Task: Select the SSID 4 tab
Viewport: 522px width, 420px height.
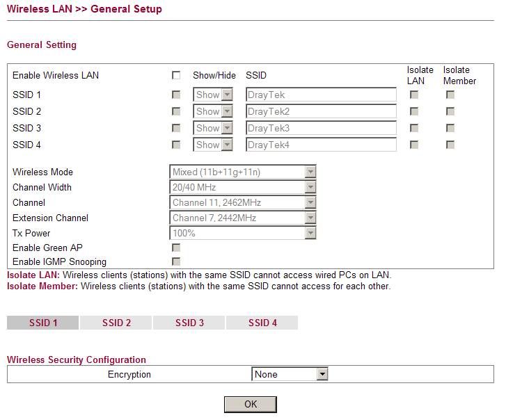Action: tap(262, 323)
